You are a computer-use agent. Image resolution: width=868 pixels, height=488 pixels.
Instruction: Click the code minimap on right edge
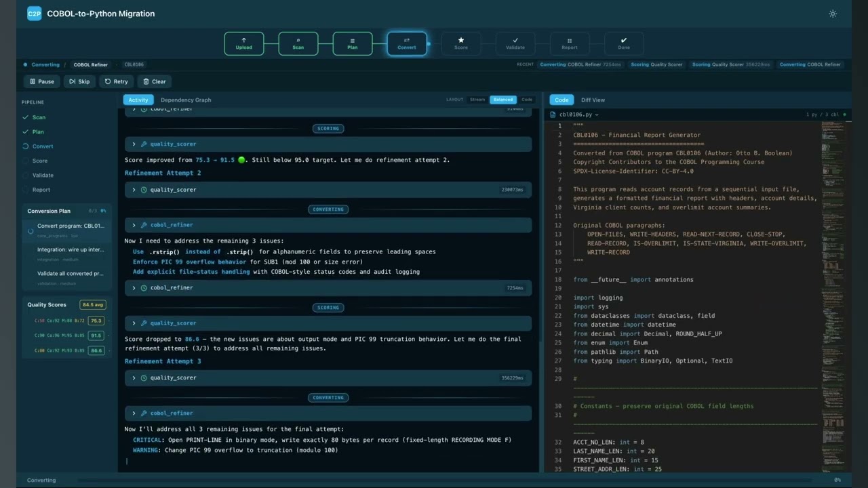[x=835, y=296]
